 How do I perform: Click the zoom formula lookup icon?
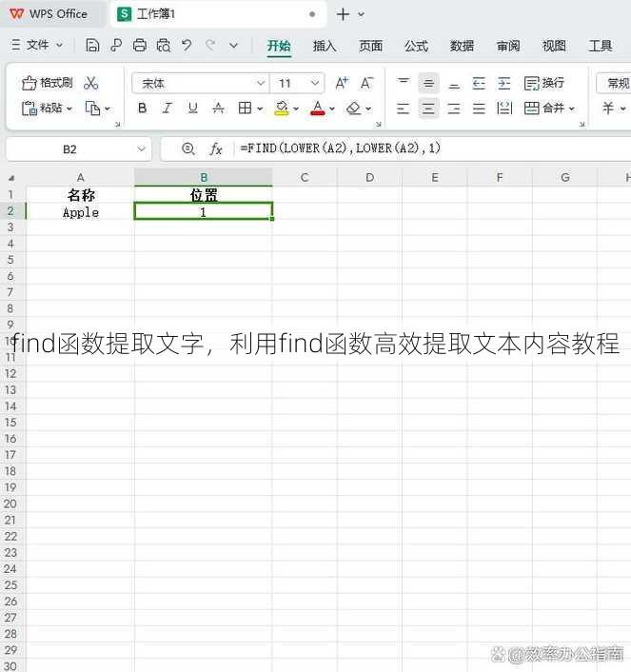point(188,148)
